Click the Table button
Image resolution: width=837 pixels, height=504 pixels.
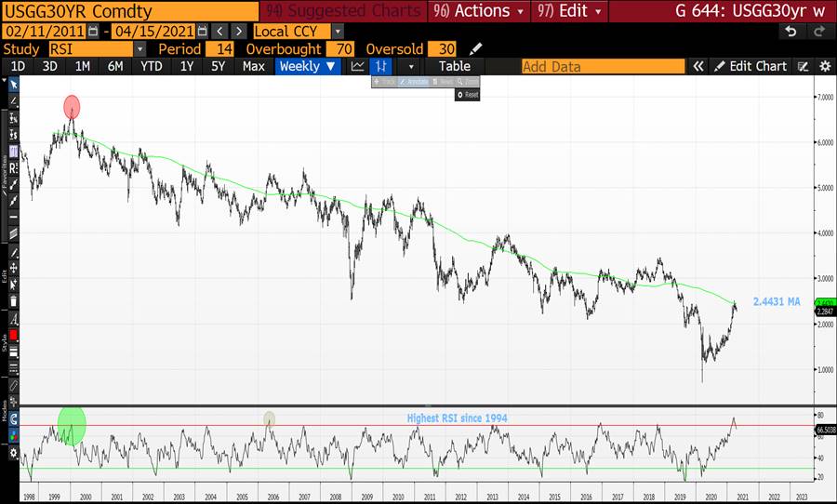(x=455, y=66)
